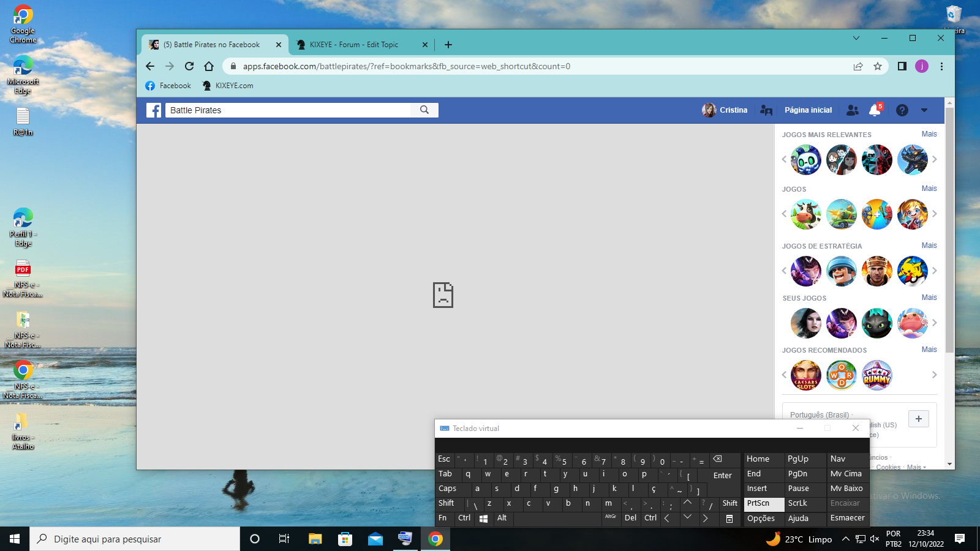Go to Página inicial on Facebook
The height and width of the screenshot is (551, 980).
click(809, 110)
